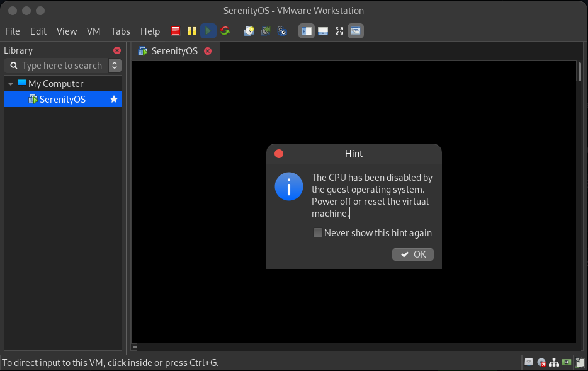Suspend the SerenityOS virtual machine

pos(191,30)
